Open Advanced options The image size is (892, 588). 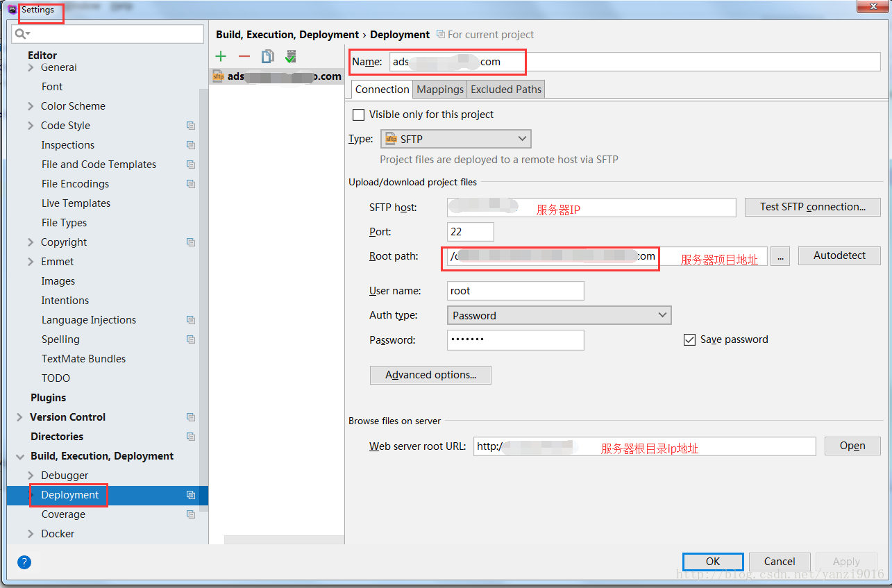click(430, 375)
